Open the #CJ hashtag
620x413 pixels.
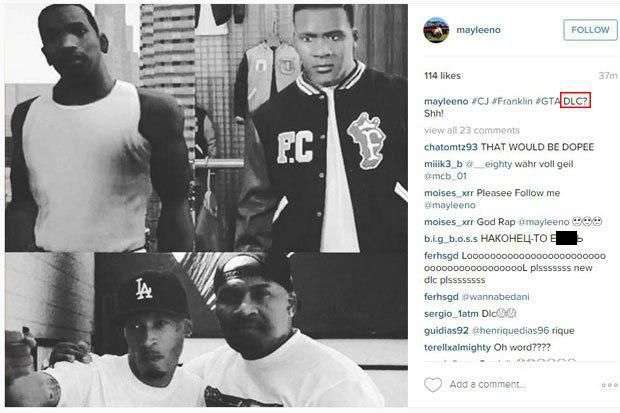click(480, 101)
